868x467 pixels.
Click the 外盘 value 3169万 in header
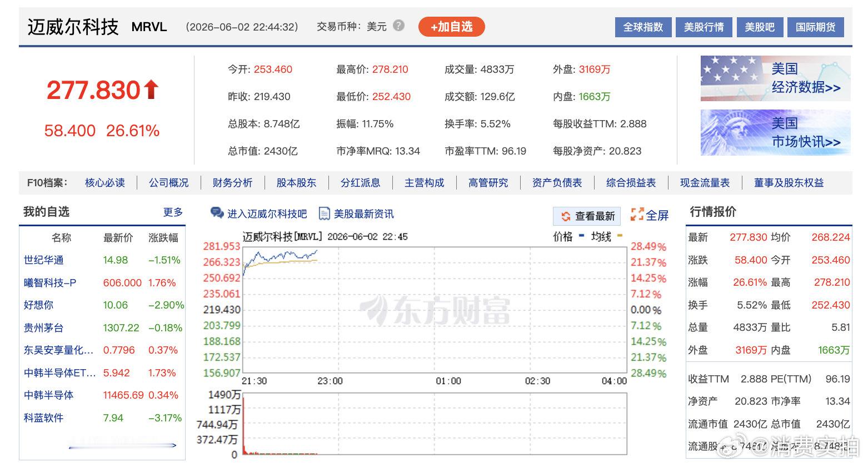coord(595,69)
